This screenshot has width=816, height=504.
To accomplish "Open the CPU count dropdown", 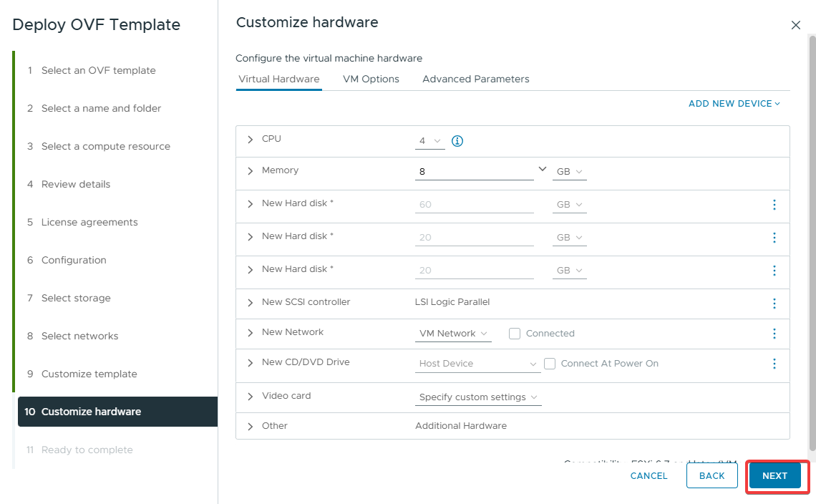I will [x=429, y=141].
